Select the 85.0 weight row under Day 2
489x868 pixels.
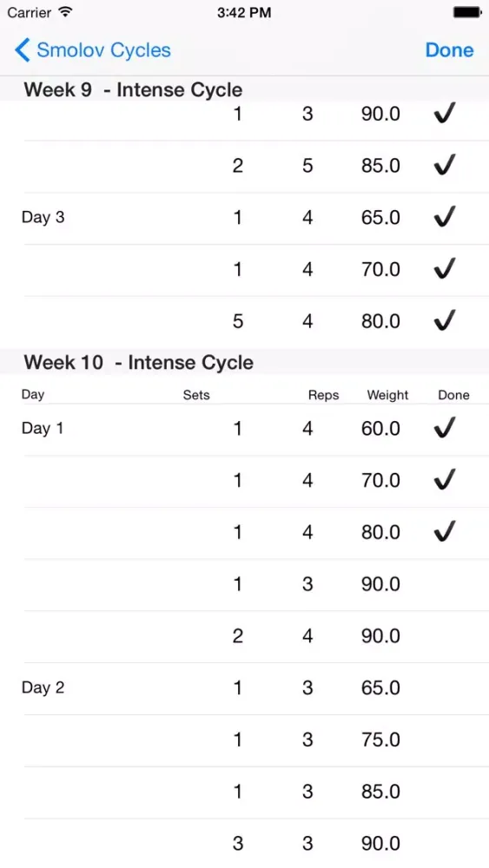coord(244,792)
